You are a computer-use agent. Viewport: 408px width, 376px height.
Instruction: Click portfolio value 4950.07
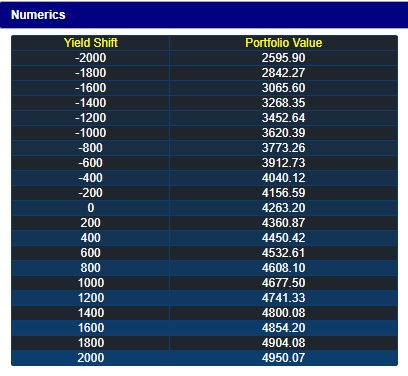(284, 358)
